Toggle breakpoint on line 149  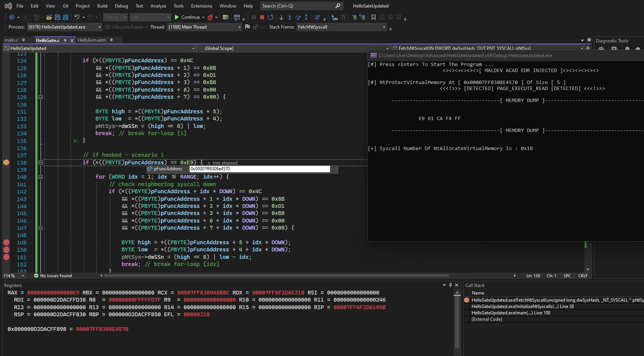tap(6, 242)
